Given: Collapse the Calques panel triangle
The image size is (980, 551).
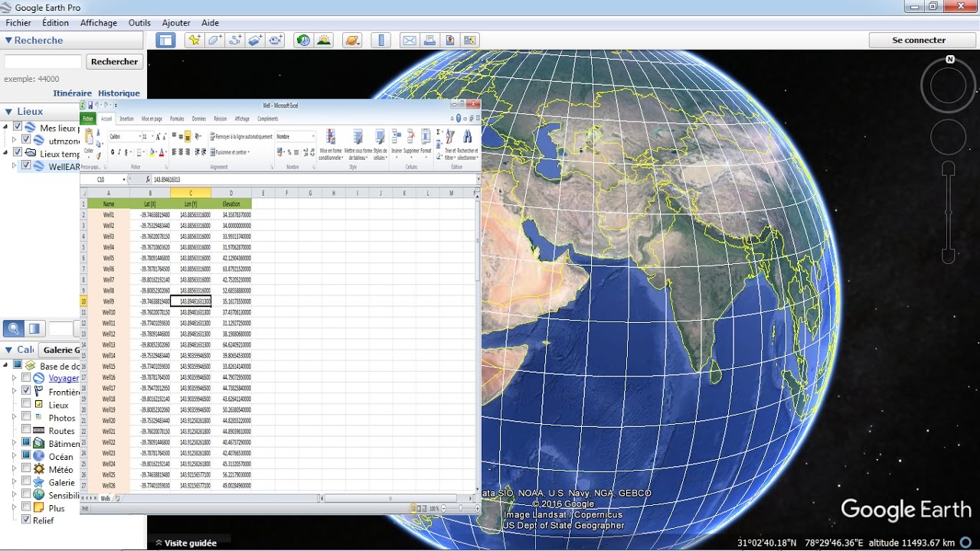Looking at the screenshot, I should (8, 350).
